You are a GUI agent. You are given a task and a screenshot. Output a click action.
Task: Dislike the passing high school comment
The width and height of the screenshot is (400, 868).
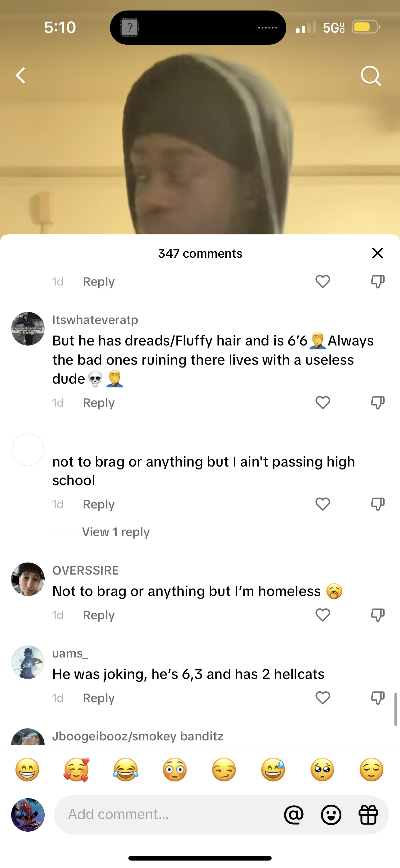[x=377, y=504]
